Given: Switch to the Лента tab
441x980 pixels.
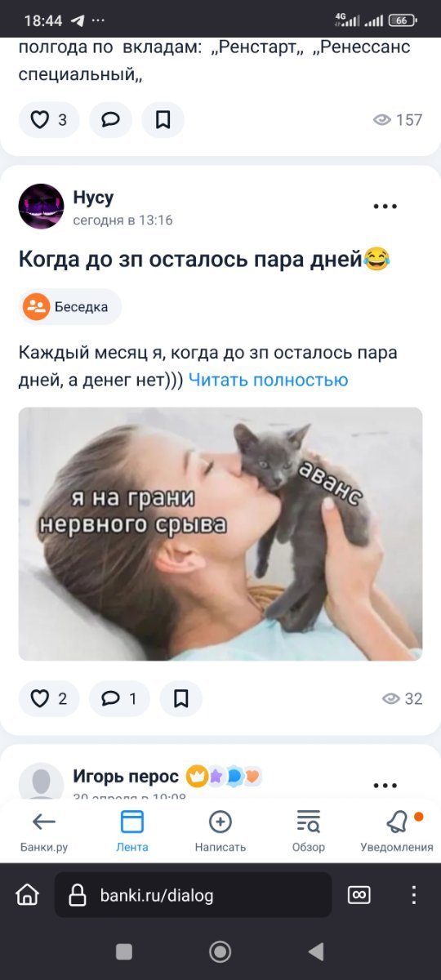Looking at the screenshot, I should (132, 831).
